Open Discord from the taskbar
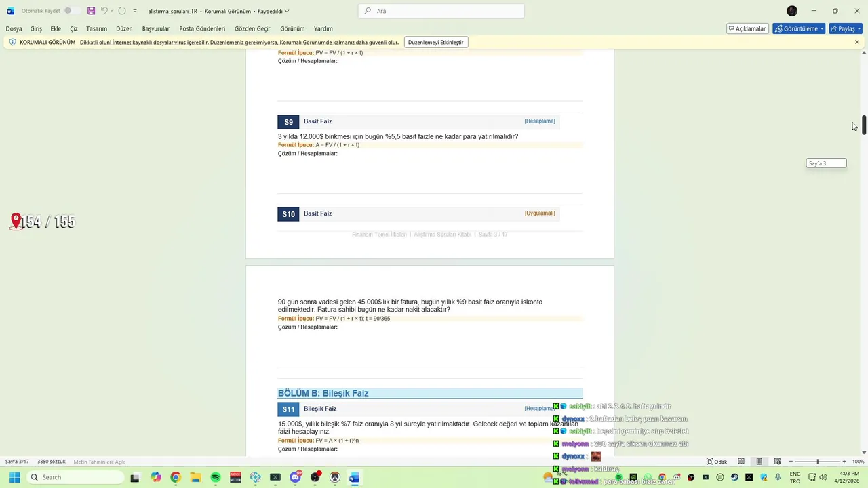 point(295,477)
